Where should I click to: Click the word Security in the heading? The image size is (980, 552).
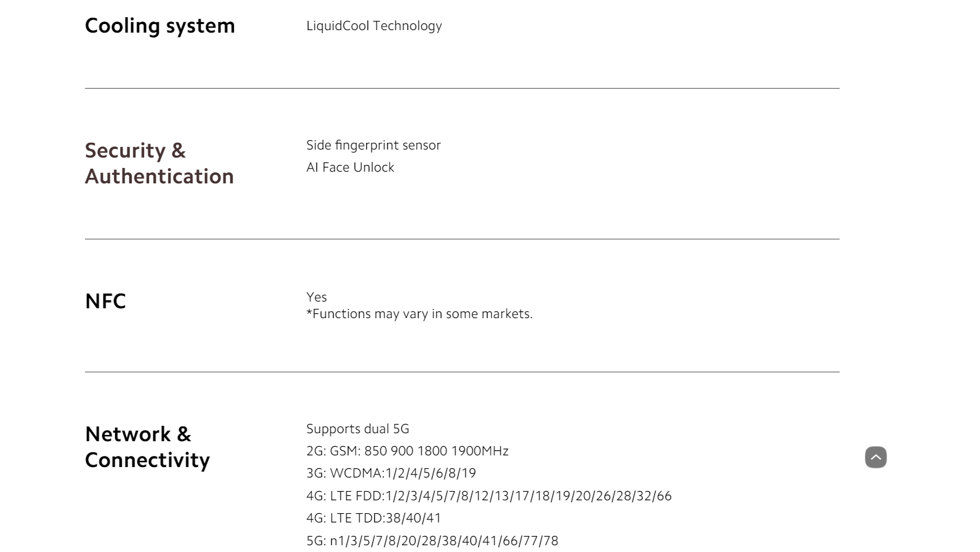(x=126, y=151)
